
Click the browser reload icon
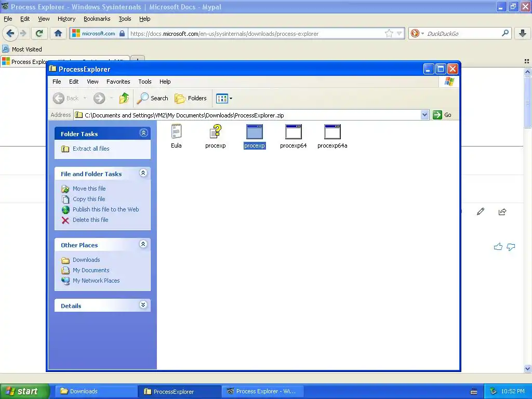point(39,33)
